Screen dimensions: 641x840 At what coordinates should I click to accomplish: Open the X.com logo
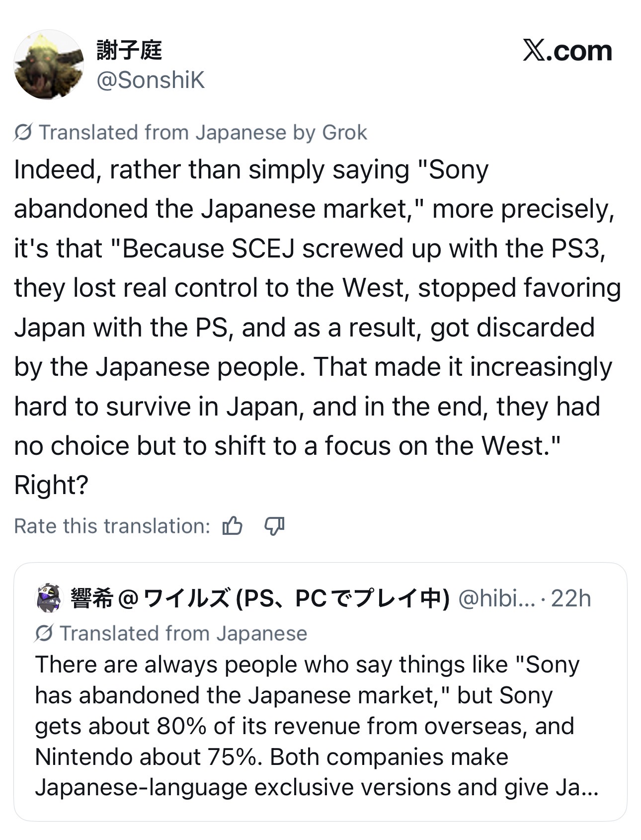coord(567,51)
